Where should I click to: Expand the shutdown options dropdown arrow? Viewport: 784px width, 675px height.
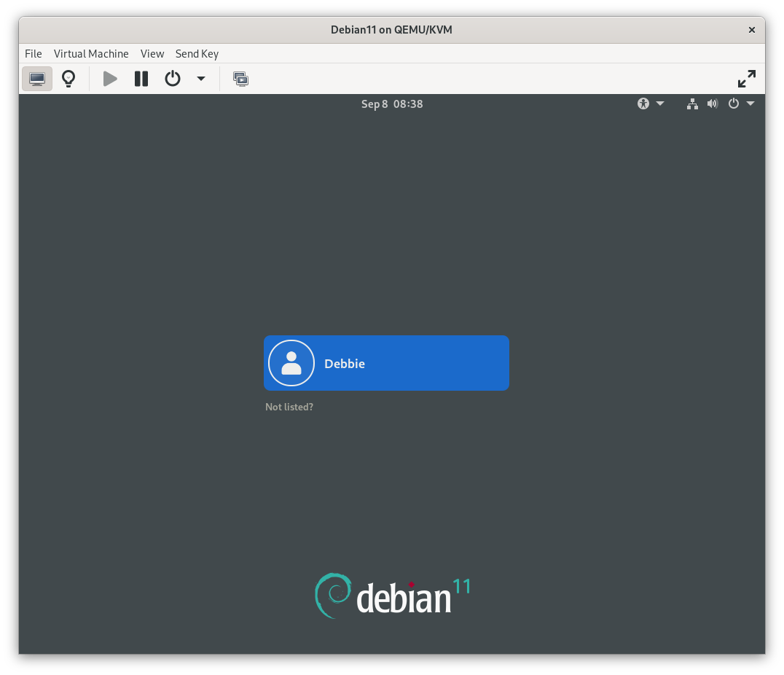pyautogui.click(x=200, y=79)
